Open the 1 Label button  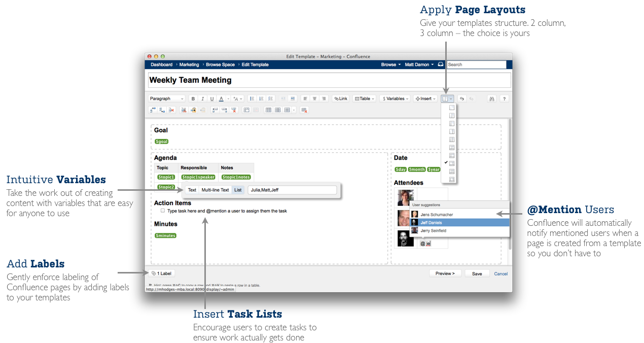[x=161, y=273]
